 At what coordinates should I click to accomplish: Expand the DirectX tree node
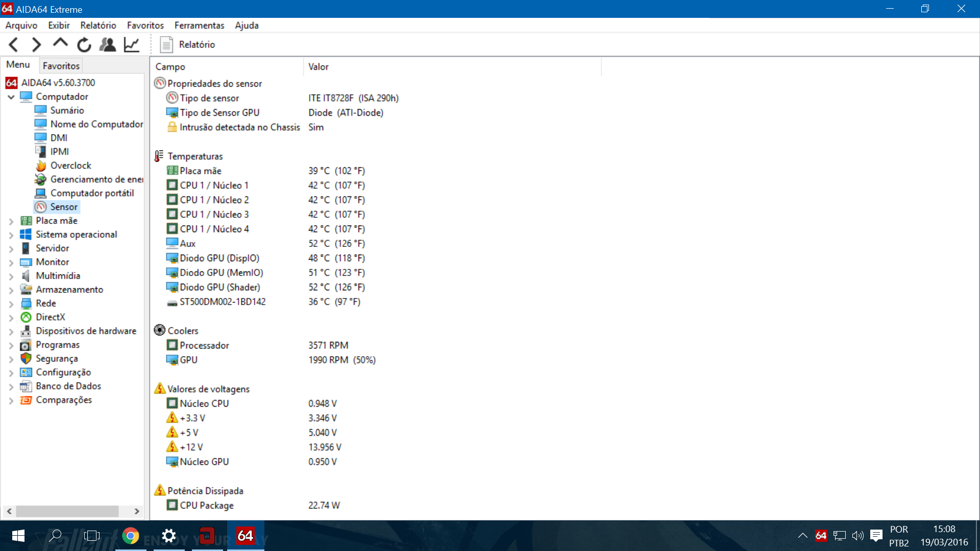[11, 318]
